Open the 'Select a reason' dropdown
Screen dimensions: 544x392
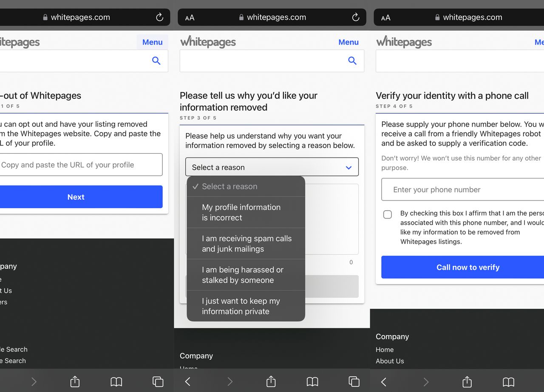click(272, 167)
